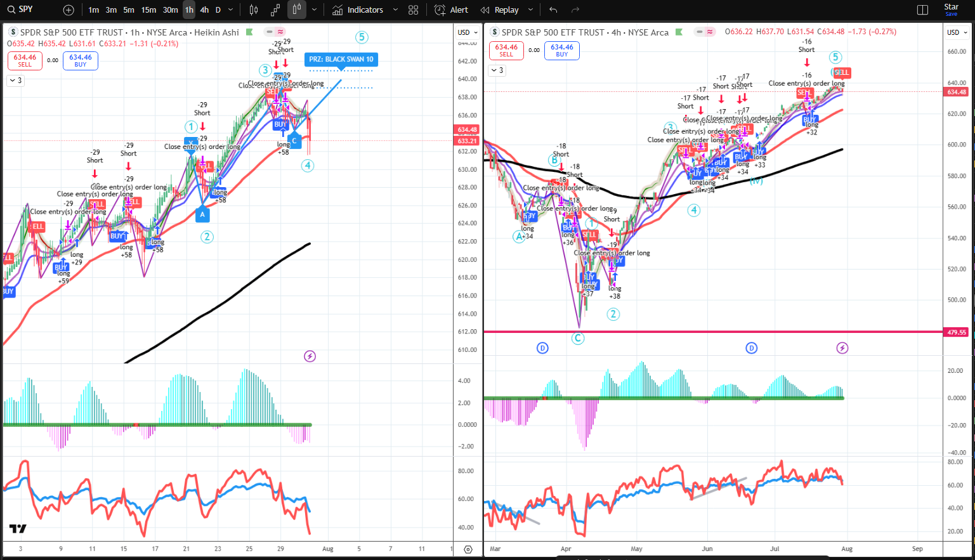Image resolution: width=975 pixels, height=560 pixels.
Task: Click SPDR symbol logo on 1h chart
Action: tap(13, 32)
